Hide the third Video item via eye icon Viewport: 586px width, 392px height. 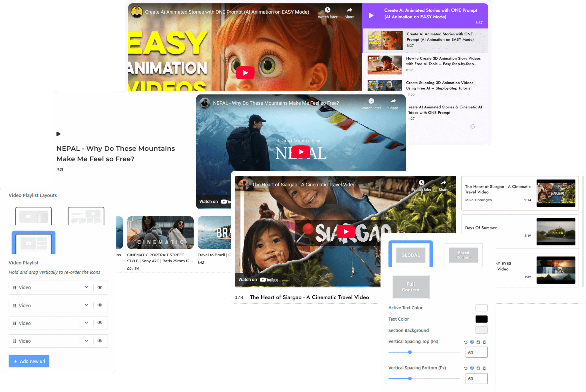coord(100,323)
